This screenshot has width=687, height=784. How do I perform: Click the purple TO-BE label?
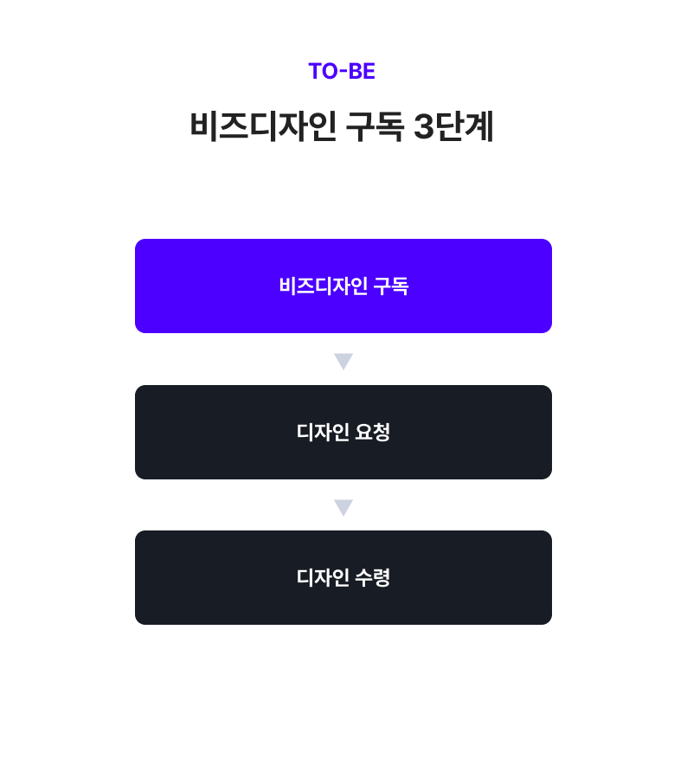click(x=342, y=72)
